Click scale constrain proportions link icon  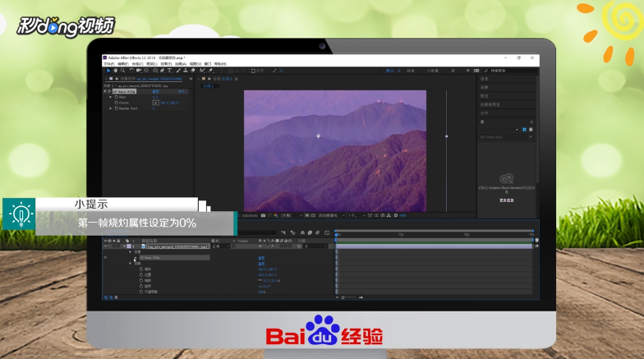coord(260,280)
